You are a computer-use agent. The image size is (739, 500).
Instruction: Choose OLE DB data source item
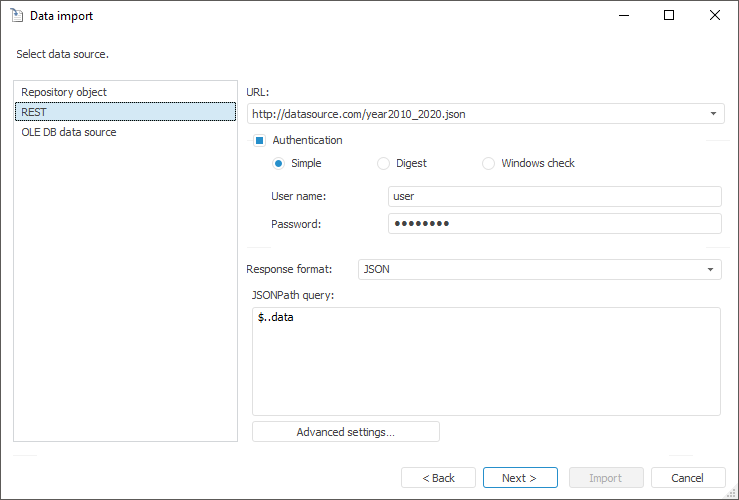tap(69, 132)
